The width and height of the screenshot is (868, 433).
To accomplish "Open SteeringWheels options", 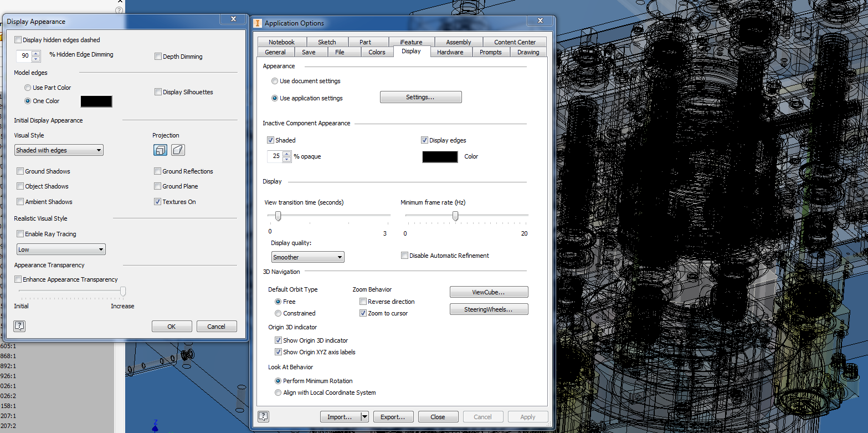I will point(489,309).
